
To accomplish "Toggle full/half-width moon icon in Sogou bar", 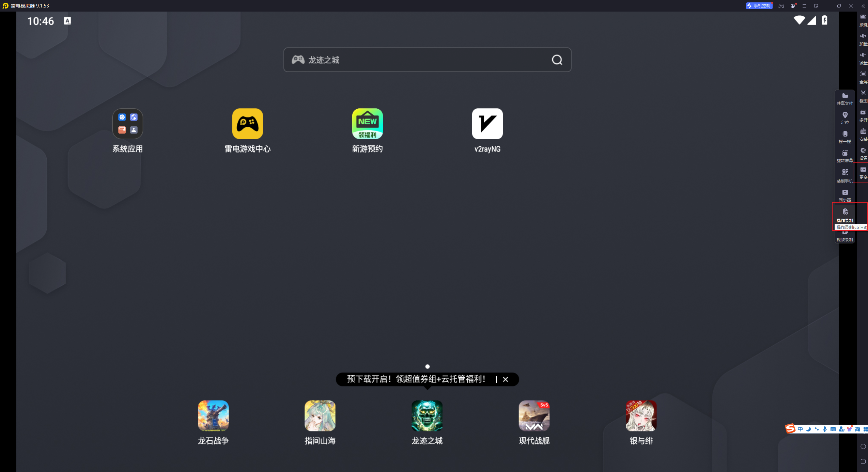I will (x=808, y=429).
